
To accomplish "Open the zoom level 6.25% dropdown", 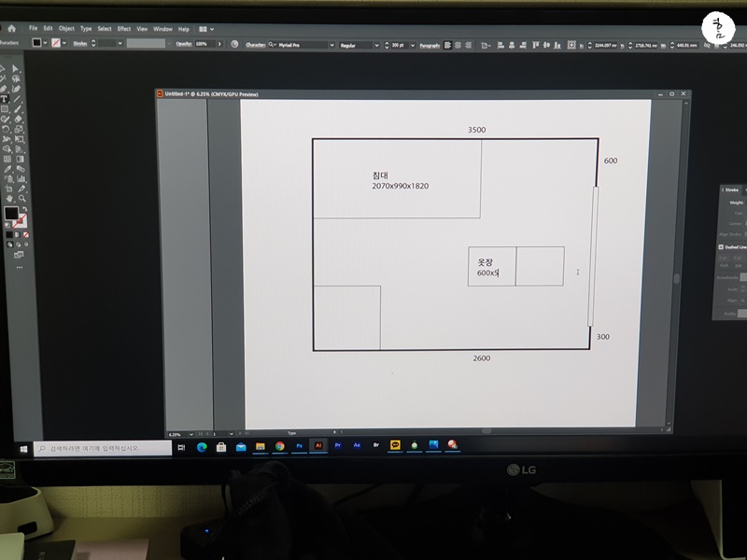I will point(191,434).
